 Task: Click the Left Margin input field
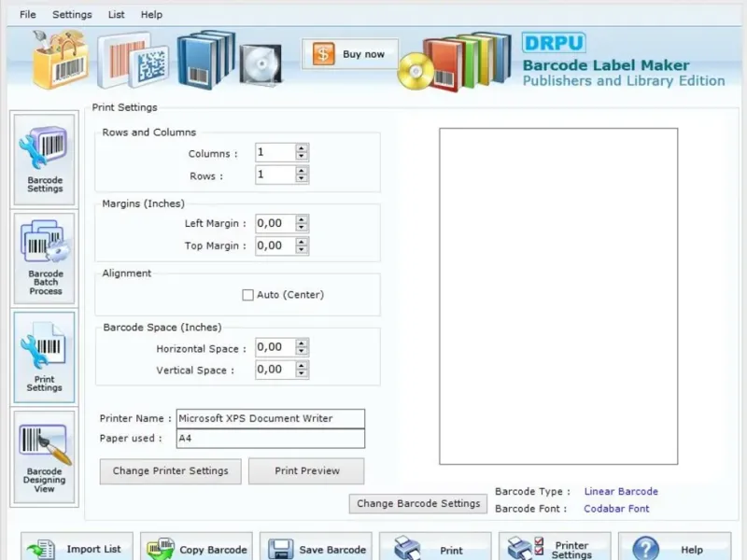(275, 223)
